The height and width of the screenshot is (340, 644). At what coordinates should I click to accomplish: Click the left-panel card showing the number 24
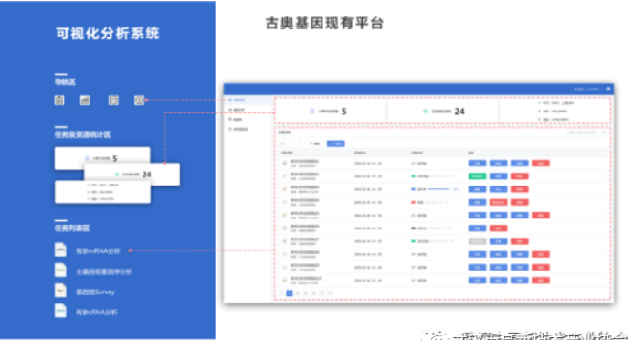[x=132, y=175]
